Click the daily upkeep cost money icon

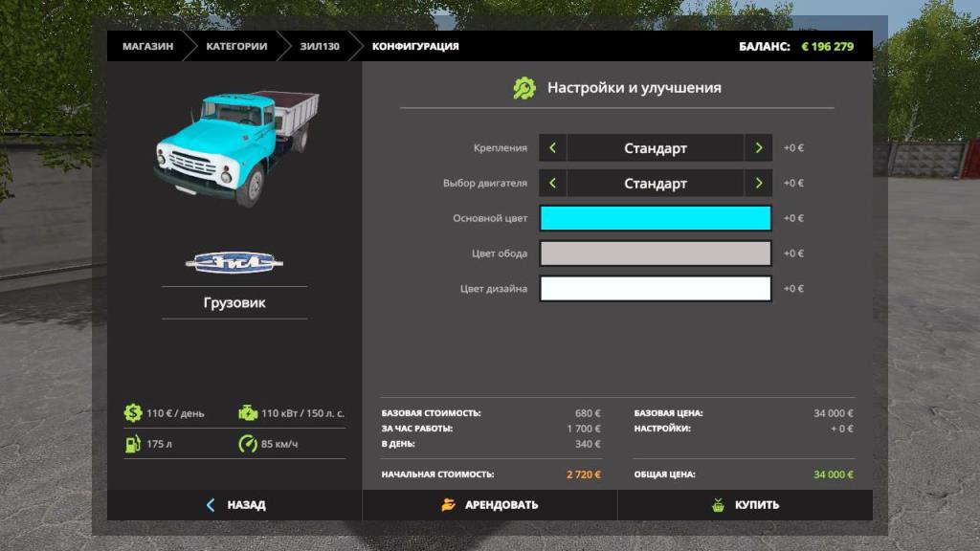coord(132,413)
